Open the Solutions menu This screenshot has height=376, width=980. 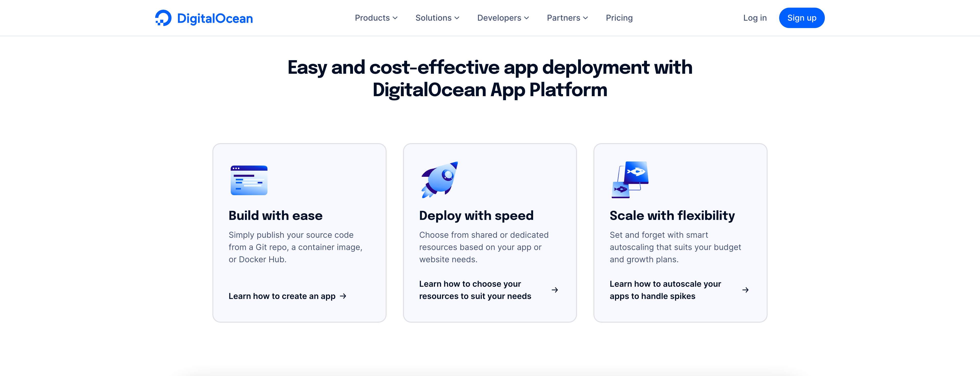tap(437, 18)
